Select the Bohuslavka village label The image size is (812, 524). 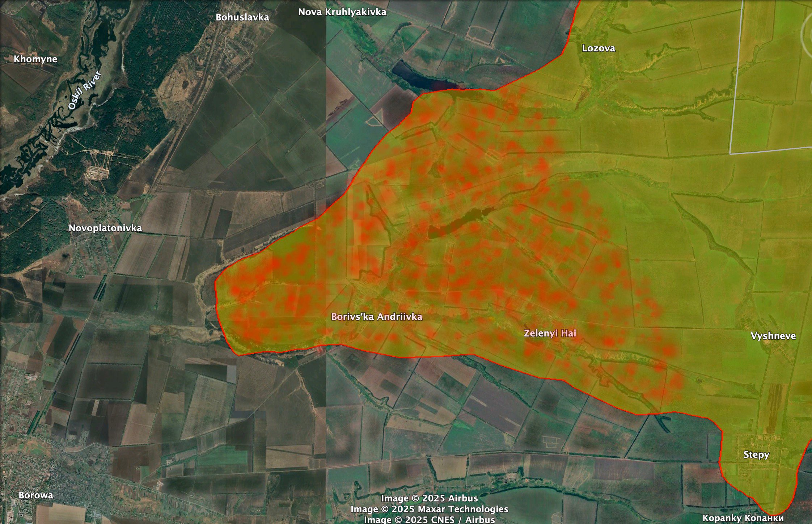coord(242,17)
